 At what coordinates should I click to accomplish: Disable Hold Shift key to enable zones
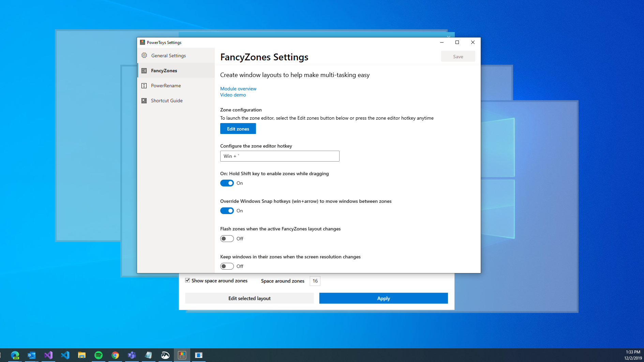(x=227, y=183)
